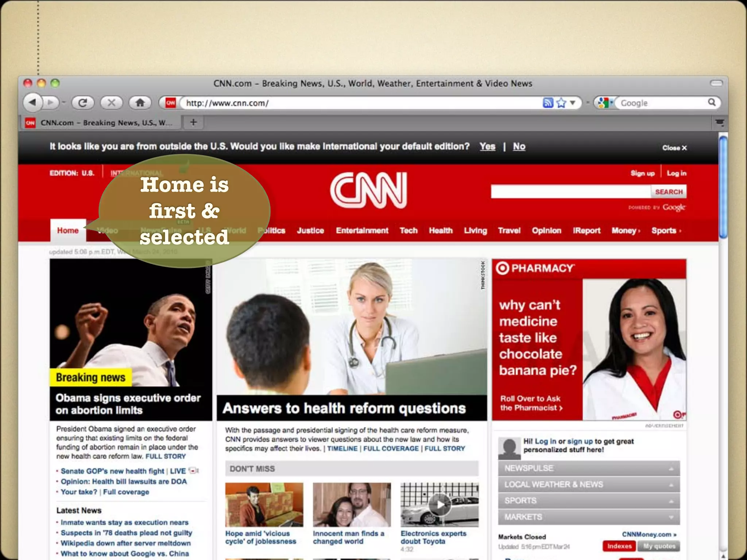Bookmark page with the star icon
This screenshot has width=747, height=560.
(561, 103)
